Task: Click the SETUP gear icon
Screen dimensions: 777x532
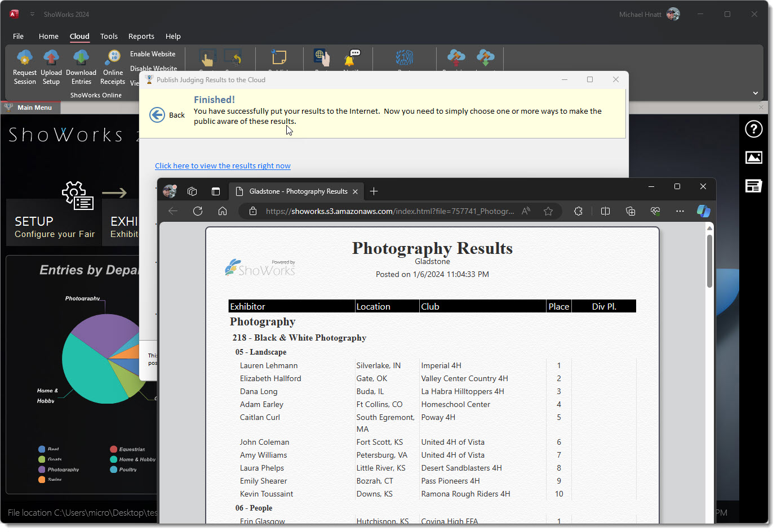Action: pos(77,195)
